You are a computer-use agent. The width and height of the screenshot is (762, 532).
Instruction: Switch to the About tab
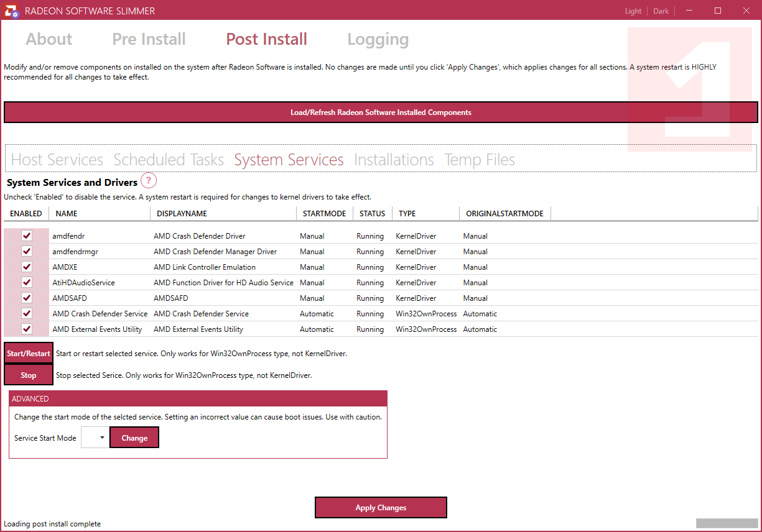[x=49, y=39]
